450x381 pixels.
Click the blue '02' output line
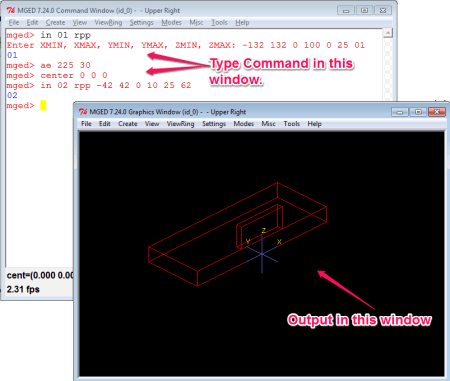(12, 95)
